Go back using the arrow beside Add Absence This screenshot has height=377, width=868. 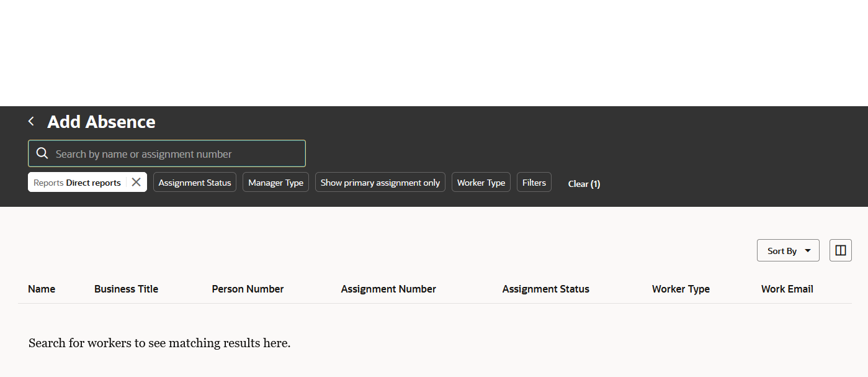[x=31, y=121]
